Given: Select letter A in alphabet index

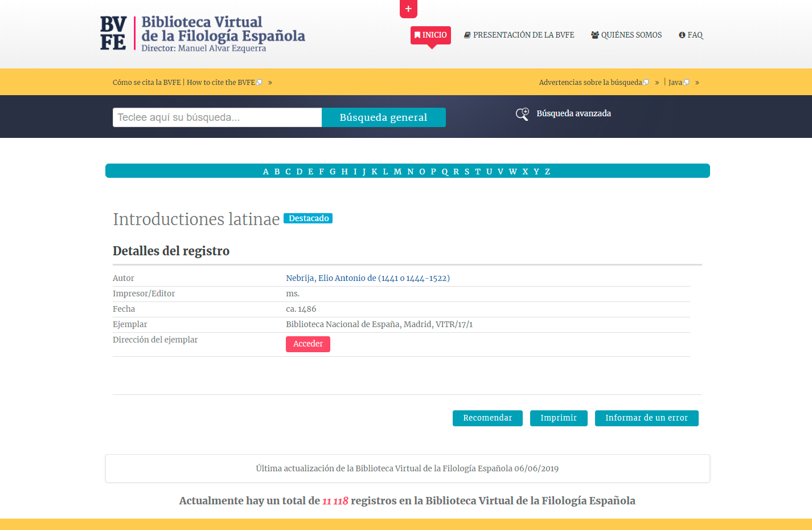Looking at the screenshot, I should click(x=265, y=172).
